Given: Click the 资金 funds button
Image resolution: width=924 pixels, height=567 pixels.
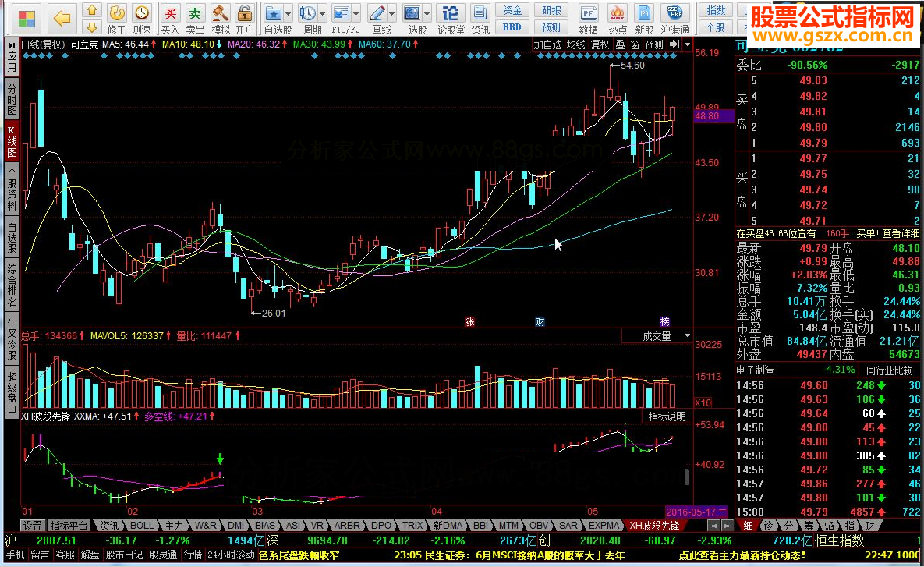Looking at the screenshot, I should click(512, 11).
